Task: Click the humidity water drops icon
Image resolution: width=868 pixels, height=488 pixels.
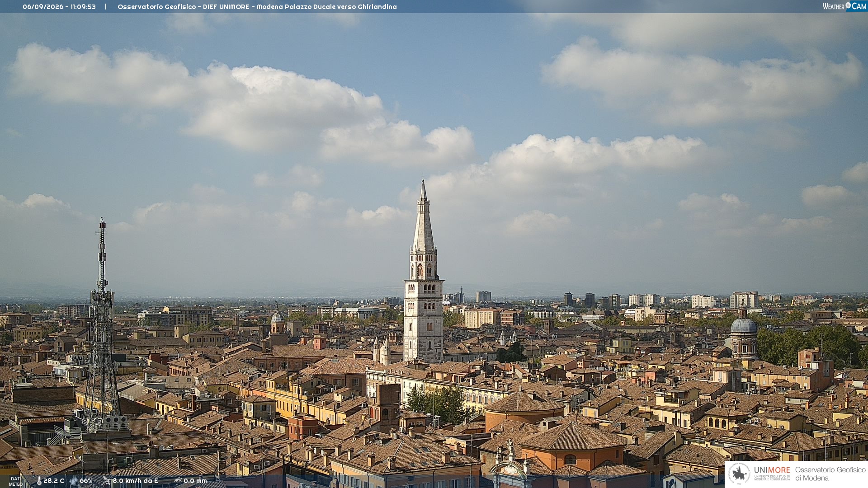Action: (x=74, y=481)
